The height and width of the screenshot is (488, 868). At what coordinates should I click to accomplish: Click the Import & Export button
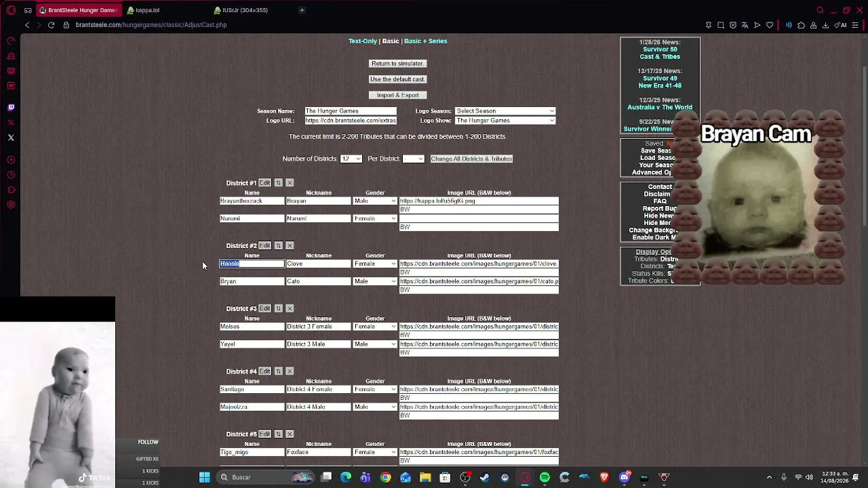(x=398, y=96)
